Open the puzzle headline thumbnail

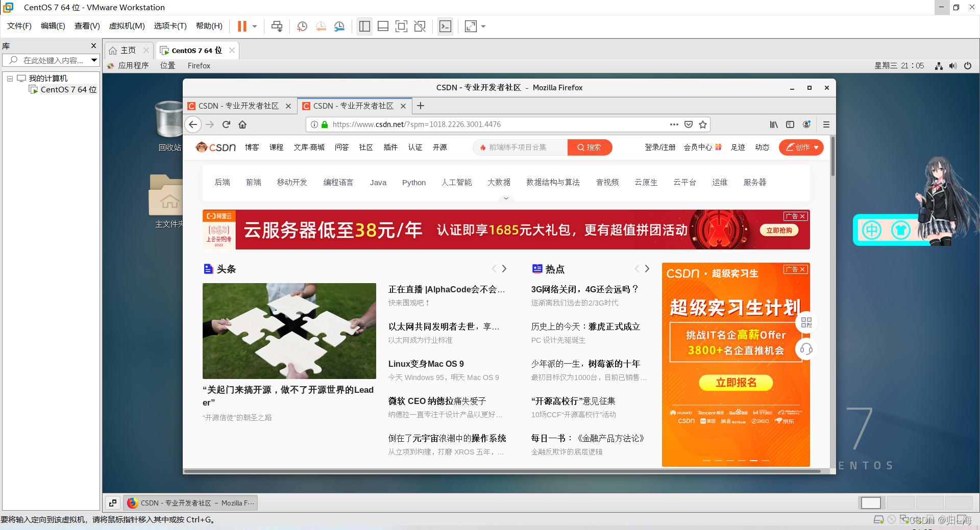click(289, 331)
